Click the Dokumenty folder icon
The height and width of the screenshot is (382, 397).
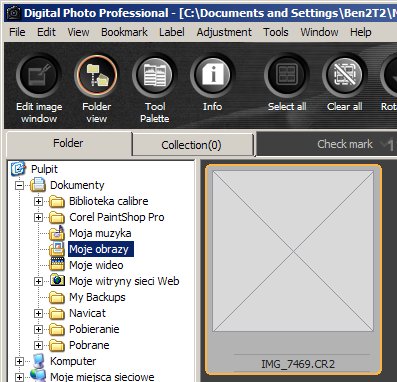pyautogui.click(x=38, y=185)
